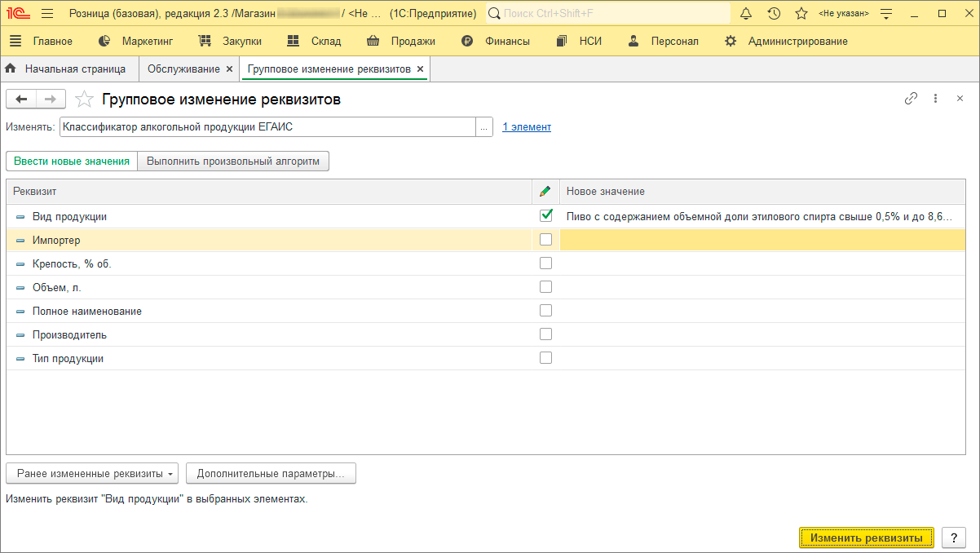
Task: Click the Реквизит column header
Action: click(x=269, y=191)
